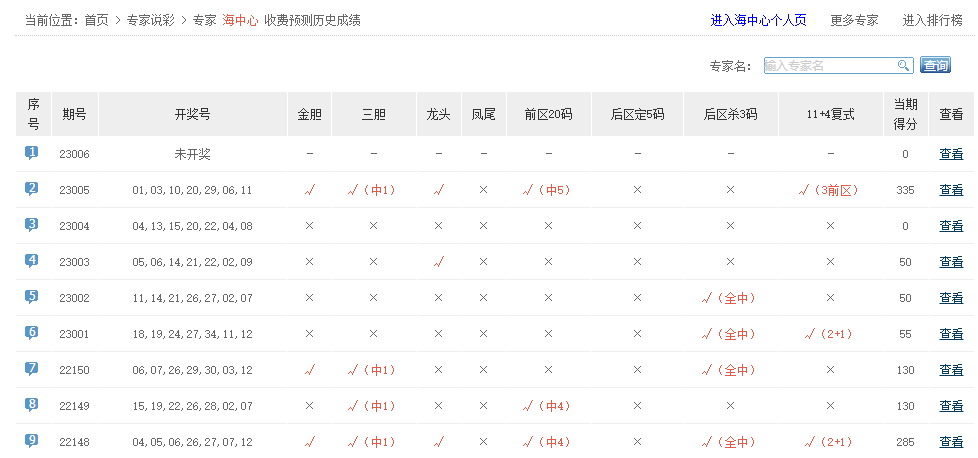Click the rank 3 number badge icon
Image resolution: width=978 pixels, height=458 pixels.
coord(32,225)
